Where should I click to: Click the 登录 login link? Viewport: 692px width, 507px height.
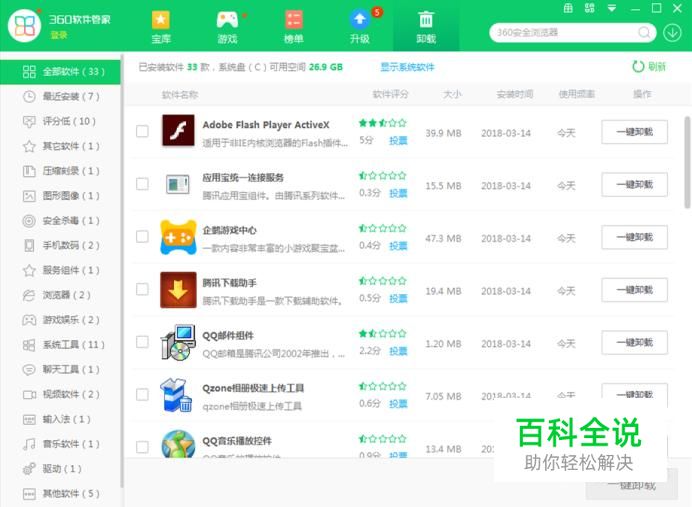(x=59, y=35)
